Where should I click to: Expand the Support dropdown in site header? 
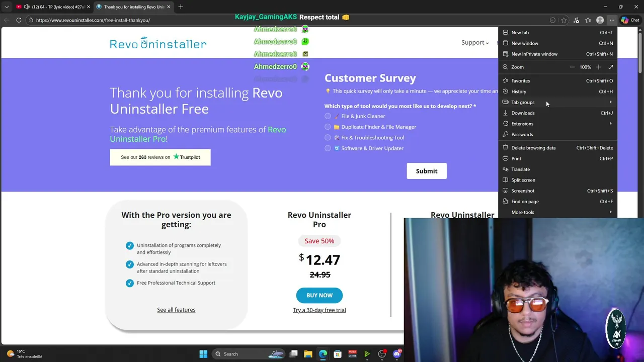pos(475,43)
